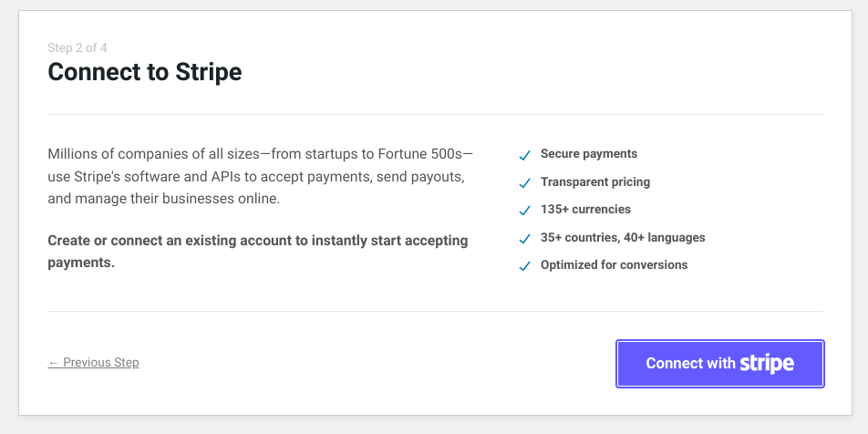This screenshot has height=434, width=868.
Task: Click the Connect to Stripe heading
Action: coord(144,72)
